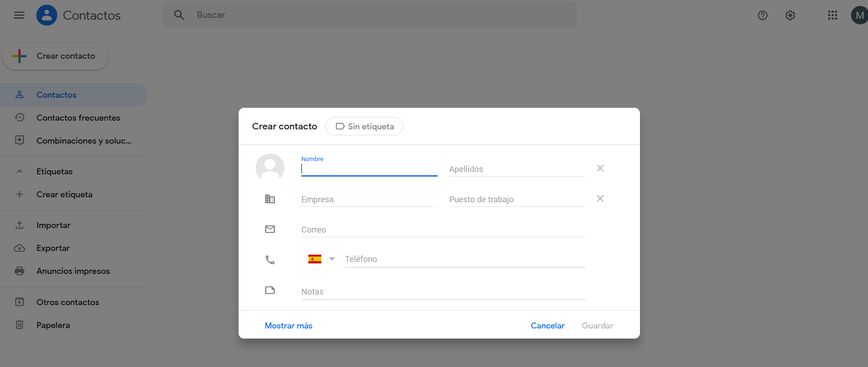Viewport: 868px width, 367px height.
Task: Remove the company row with X
Action: coord(600,199)
